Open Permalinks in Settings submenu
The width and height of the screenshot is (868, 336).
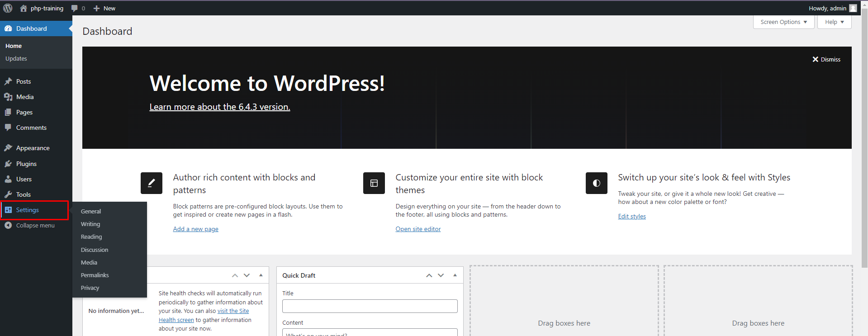95,275
